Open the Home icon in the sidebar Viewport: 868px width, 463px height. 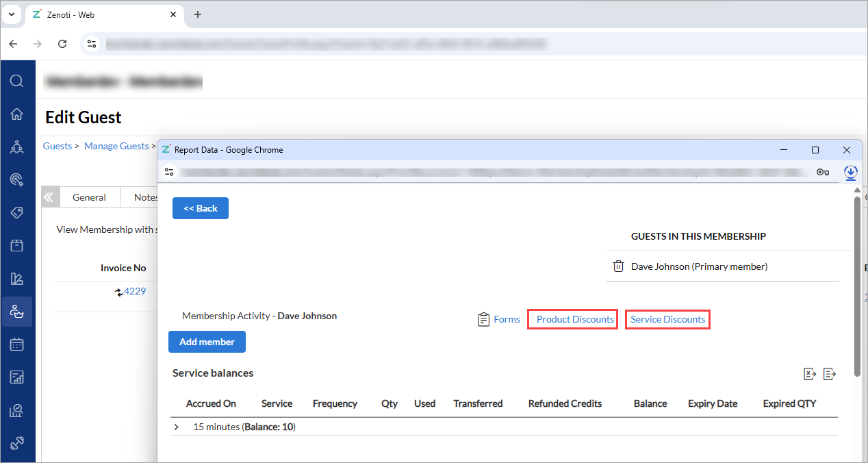pyautogui.click(x=17, y=114)
